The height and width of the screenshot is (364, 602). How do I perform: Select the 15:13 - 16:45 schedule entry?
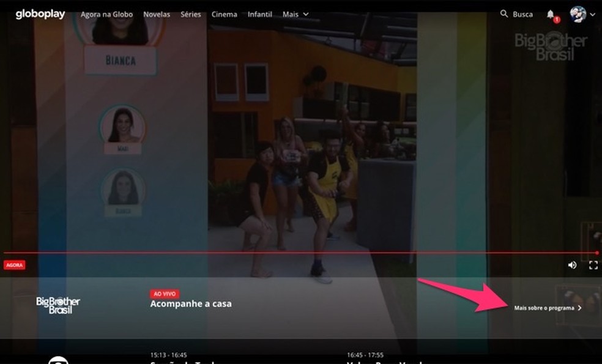tap(168, 355)
